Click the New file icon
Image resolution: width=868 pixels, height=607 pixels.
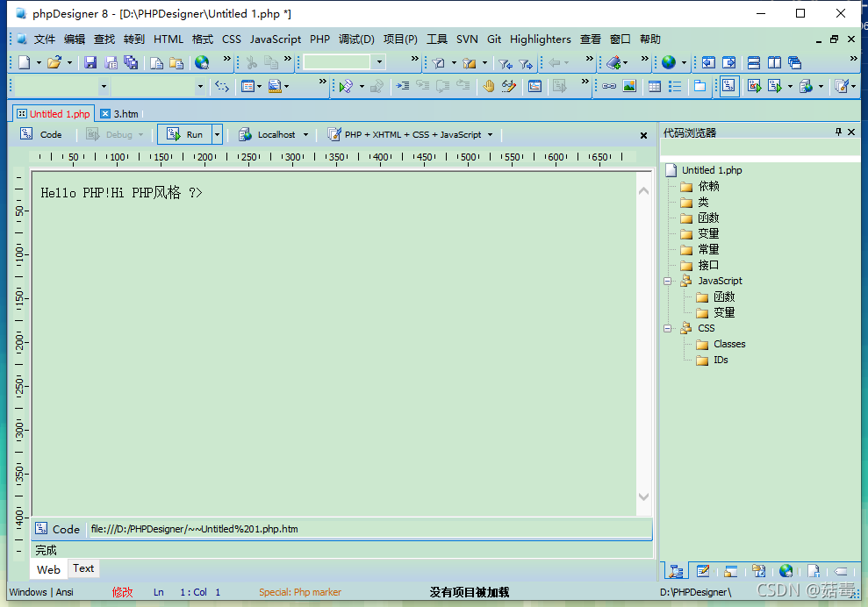[x=25, y=62]
